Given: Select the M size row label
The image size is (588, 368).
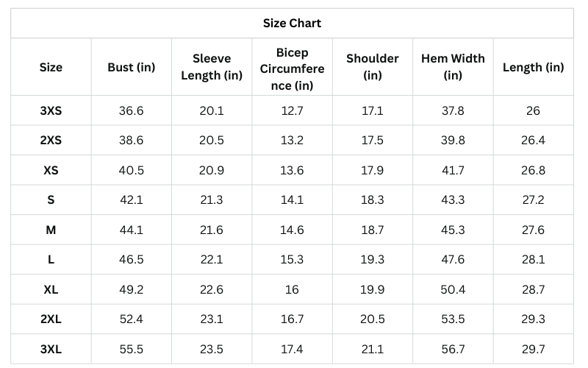Looking at the screenshot, I should click(x=51, y=230).
